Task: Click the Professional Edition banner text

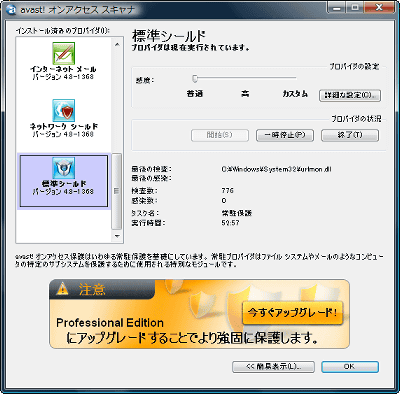Action: pos(110,323)
